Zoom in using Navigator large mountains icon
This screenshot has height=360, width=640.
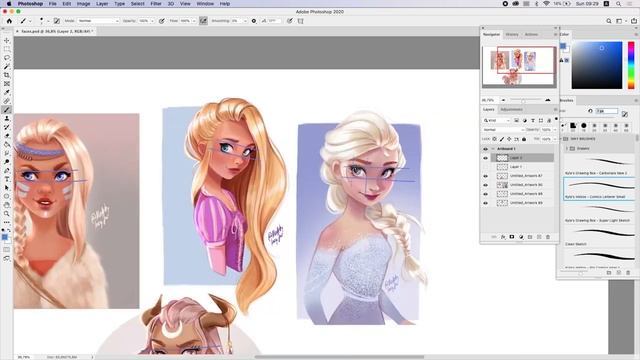point(548,100)
